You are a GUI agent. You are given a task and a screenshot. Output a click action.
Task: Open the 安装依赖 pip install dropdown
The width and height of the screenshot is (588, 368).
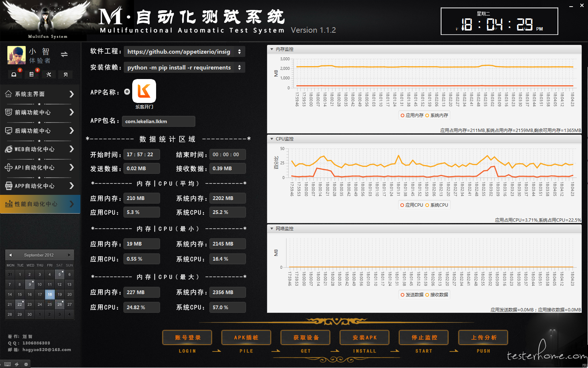pos(184,68)
